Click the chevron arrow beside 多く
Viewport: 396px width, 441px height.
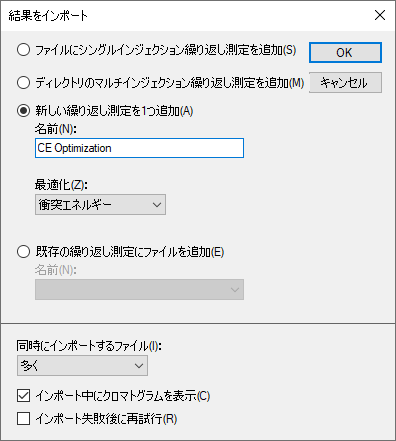[139, 366]
